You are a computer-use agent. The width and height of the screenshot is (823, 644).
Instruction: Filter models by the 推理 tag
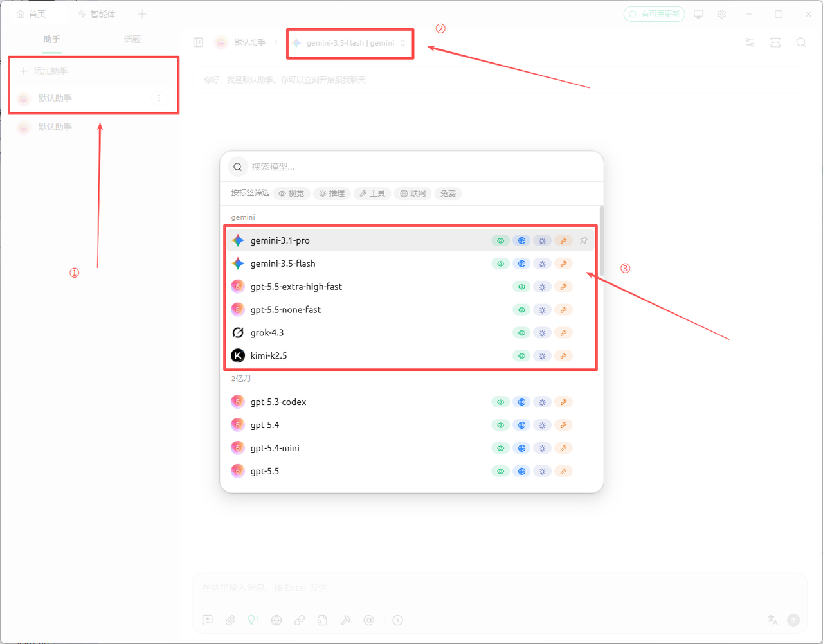point(332,193)
